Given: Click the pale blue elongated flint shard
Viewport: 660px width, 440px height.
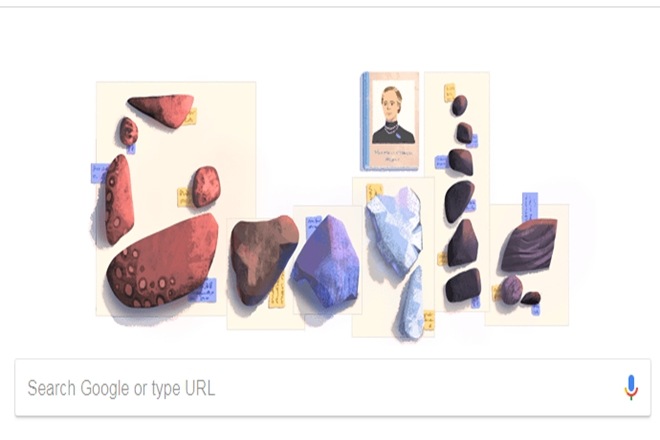Looking at the screenshot, I should point(411,304).
